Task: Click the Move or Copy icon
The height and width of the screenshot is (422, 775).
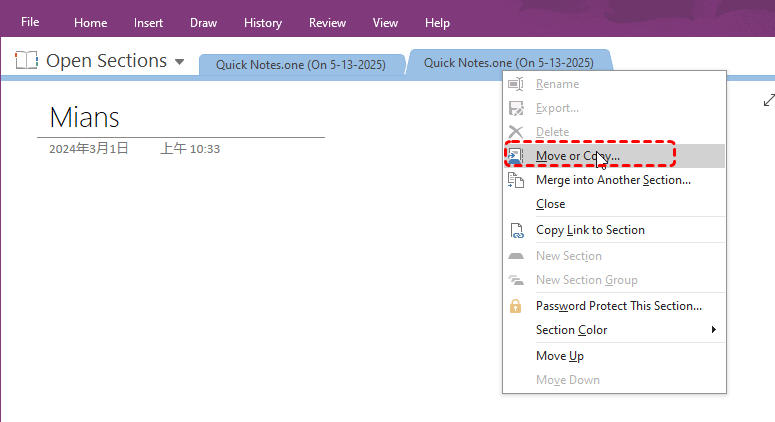Action: click(x=516, y=156)
